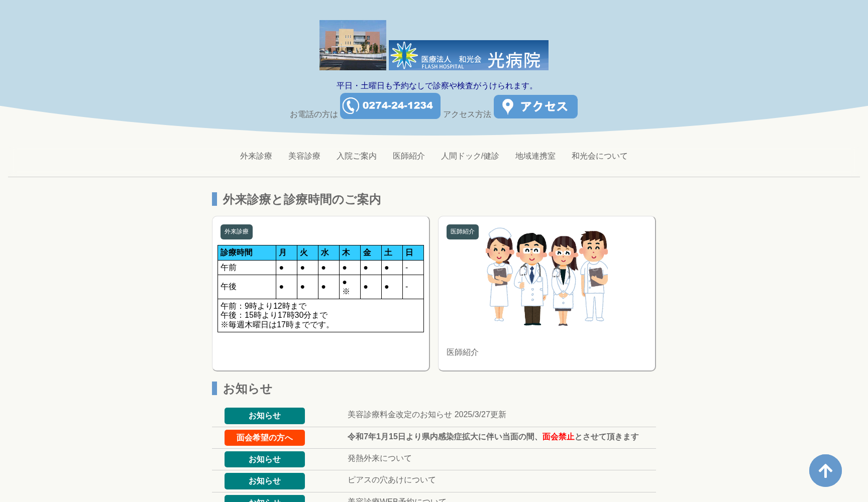Image resolution: width=868 pixels, height=502 pixels.
Task: Click the hospital building photo
Action: [352, 45]
